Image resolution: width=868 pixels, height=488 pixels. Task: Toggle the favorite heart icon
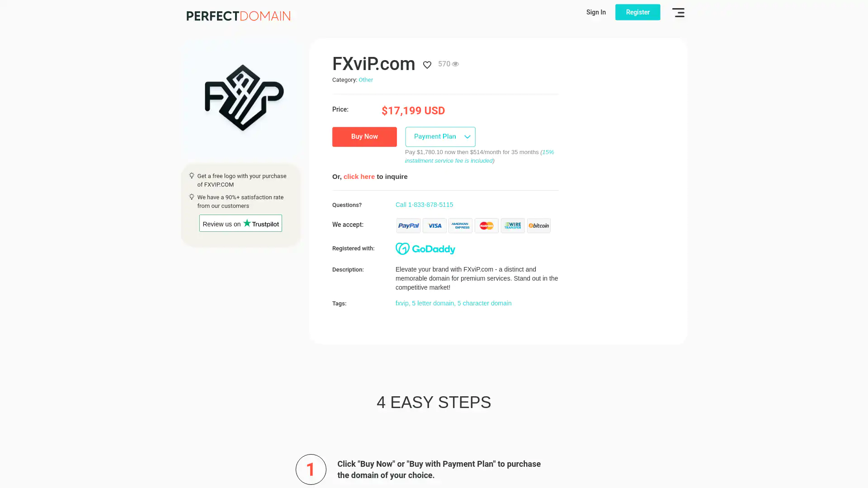(x=427, y=65)
